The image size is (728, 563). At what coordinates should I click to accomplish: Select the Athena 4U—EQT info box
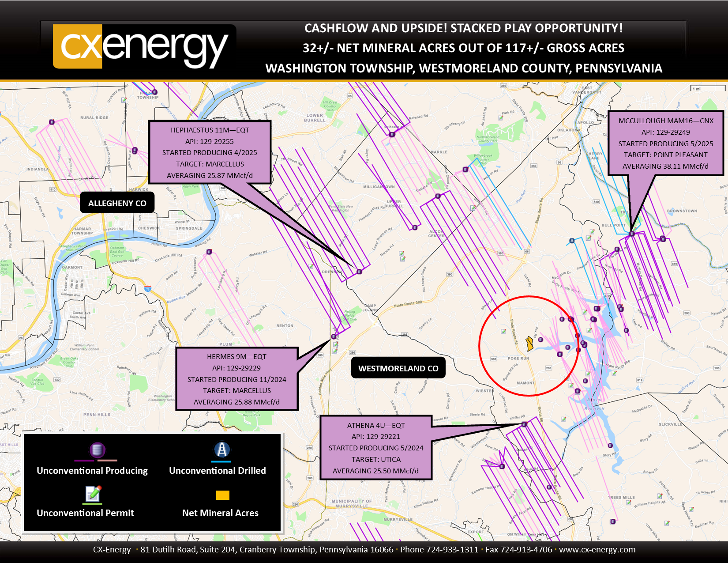click(375, 448)
